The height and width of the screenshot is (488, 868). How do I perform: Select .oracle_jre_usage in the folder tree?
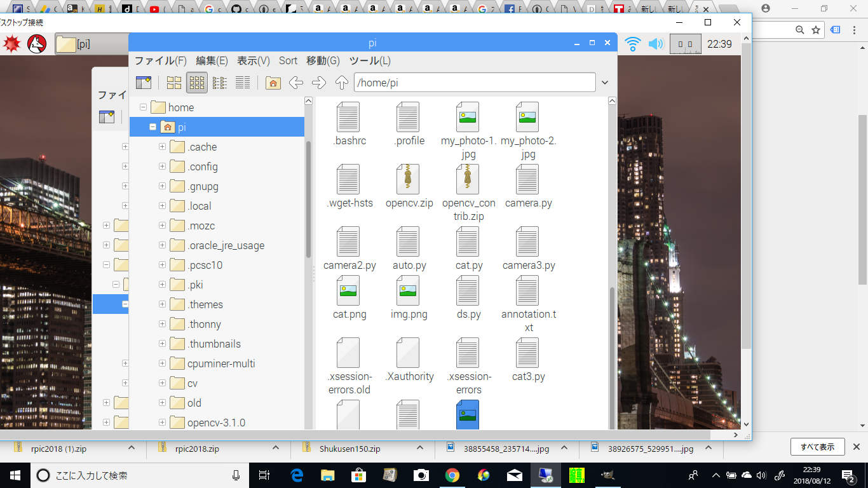(226, 245)
